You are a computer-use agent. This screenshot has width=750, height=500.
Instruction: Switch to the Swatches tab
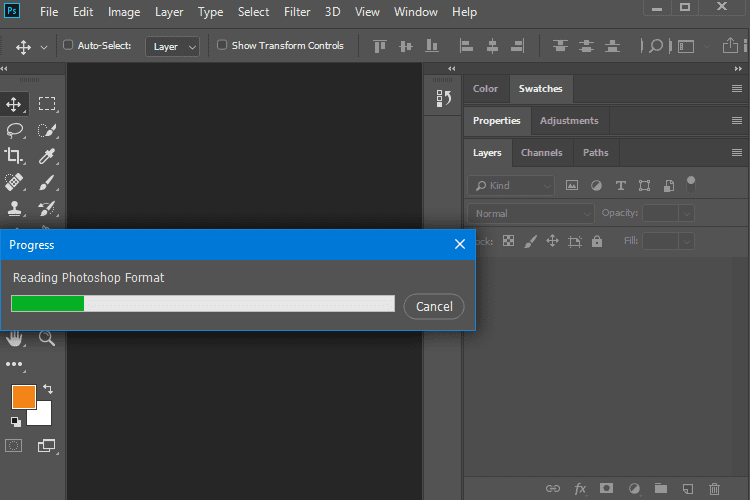tap(540, 89)
